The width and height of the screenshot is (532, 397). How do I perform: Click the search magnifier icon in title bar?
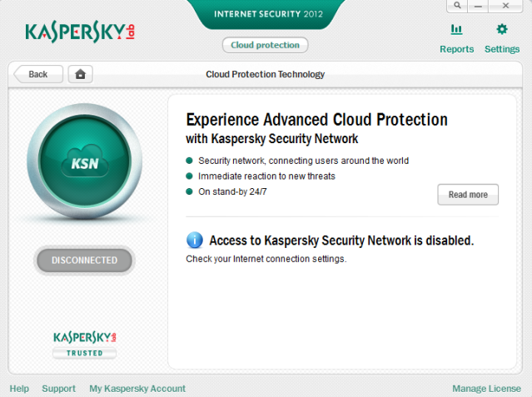click(457, 6)
